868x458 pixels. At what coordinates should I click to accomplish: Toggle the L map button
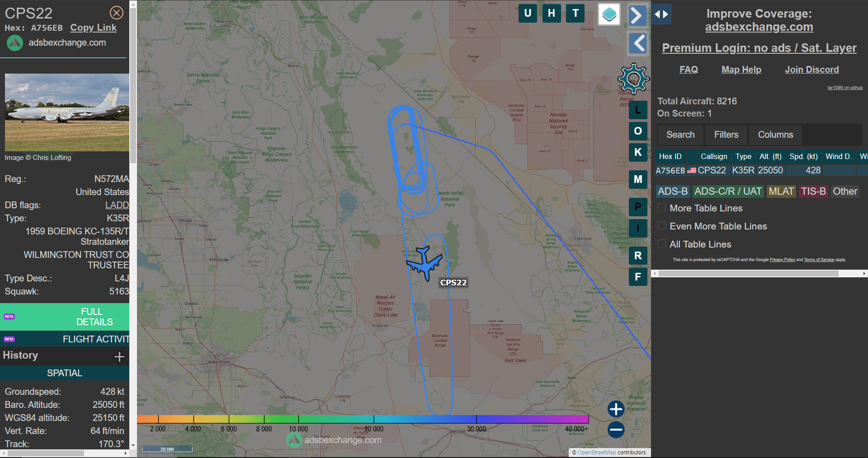(638, 110)
